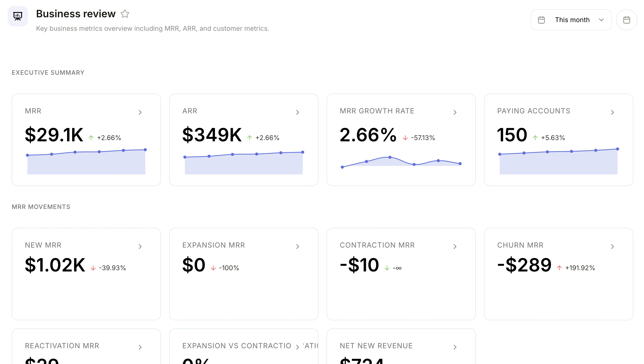Click the calendar icon inside the date selector
644x364 pixels.
click(x=541, y=20)
